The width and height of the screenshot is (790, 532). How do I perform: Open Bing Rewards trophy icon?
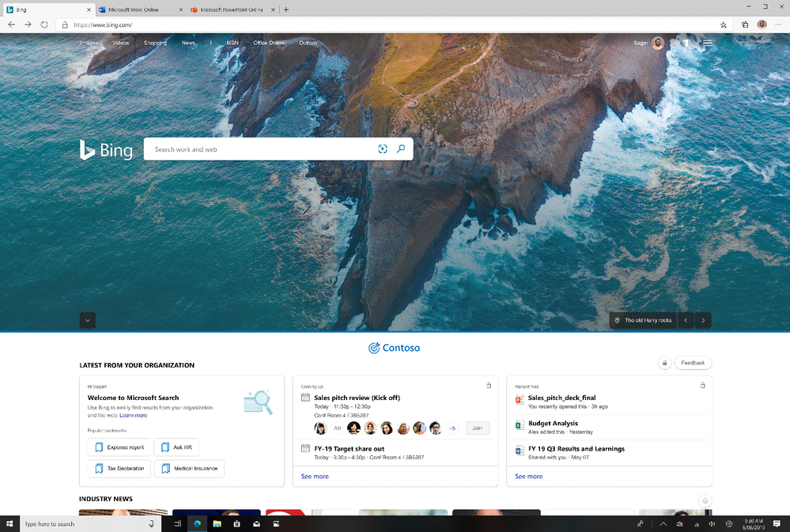[686, 43]
